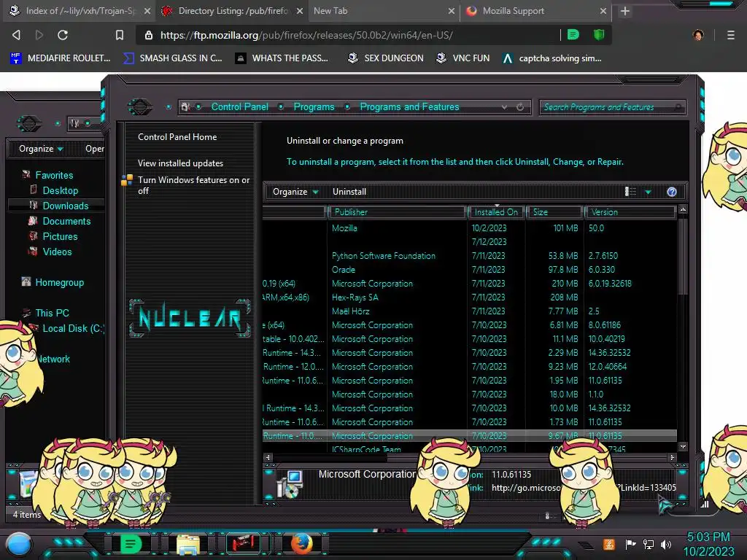Viewport: 747px width, 560px height.
Task: Open Videos in the Explorer sidebar
Action: [x=57, y=252]
